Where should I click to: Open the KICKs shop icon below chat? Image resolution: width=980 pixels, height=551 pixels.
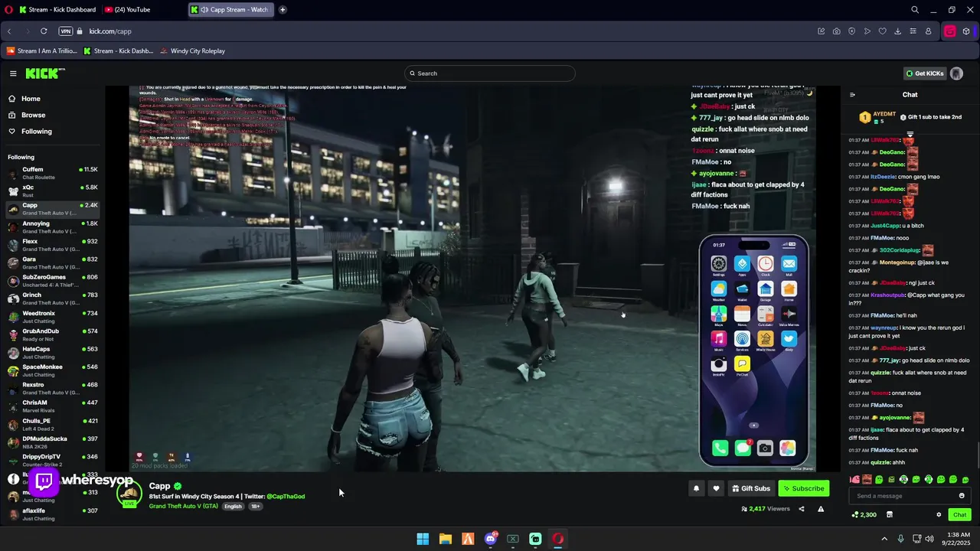point(889,515)
